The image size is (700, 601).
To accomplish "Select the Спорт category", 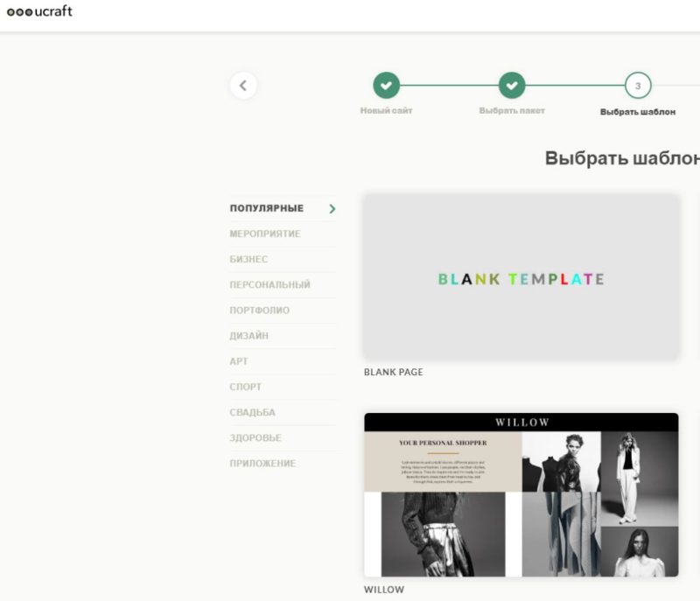I will click(x=246, y=387).
